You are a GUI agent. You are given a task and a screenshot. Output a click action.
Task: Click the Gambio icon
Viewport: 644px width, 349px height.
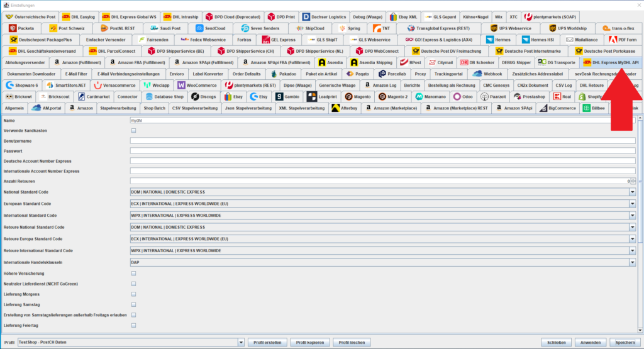pos(279,96)
